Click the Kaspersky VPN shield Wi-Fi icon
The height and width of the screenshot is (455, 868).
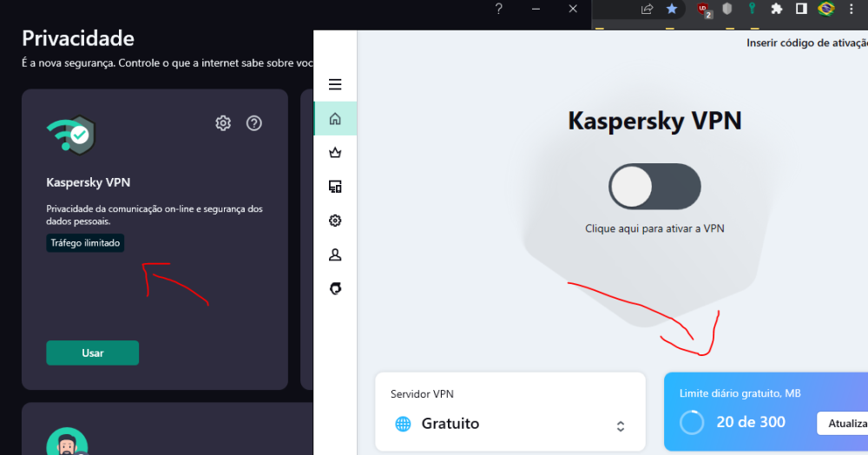point(71,135)
